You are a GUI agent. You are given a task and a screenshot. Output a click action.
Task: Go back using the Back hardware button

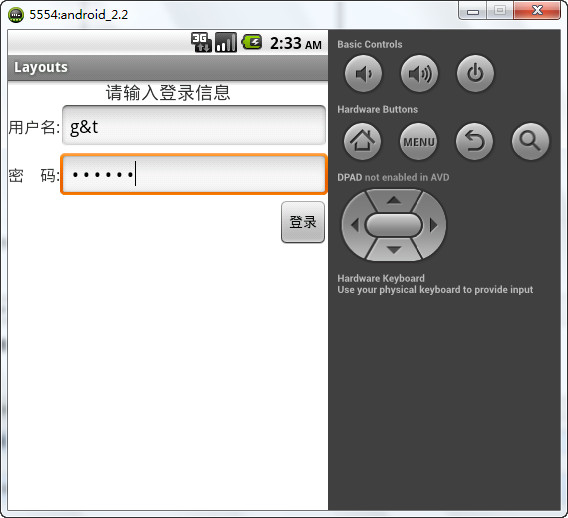[x=474, y=141]
